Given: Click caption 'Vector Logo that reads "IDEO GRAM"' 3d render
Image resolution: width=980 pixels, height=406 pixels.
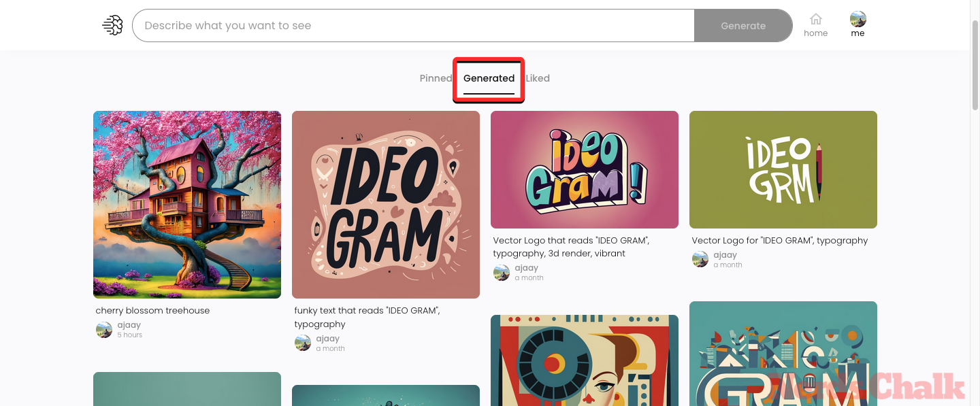Looking at the screenshot, I should (571, 247).
